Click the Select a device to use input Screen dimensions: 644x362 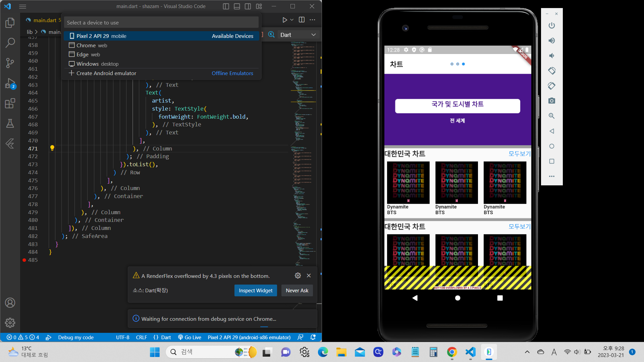click(161, 22)
